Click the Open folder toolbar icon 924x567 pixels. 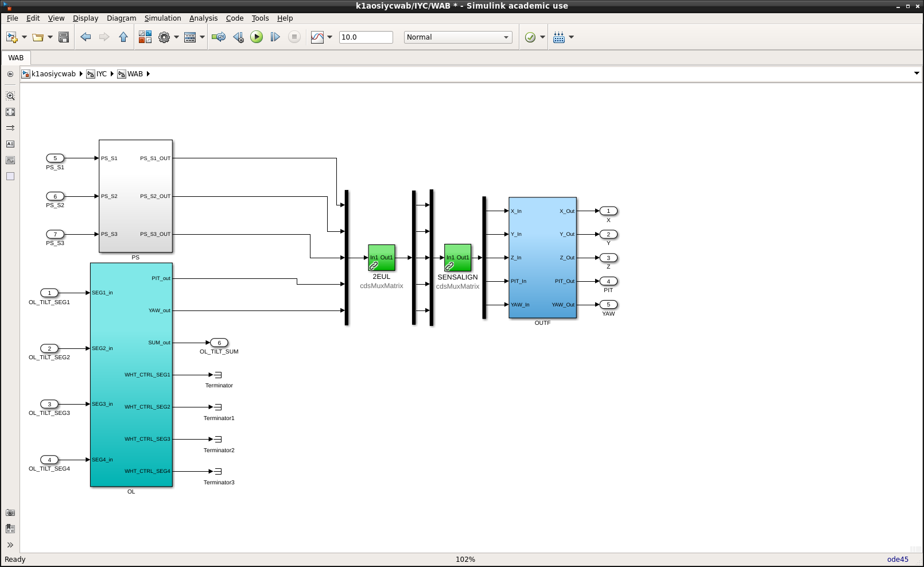click(38, 37)
